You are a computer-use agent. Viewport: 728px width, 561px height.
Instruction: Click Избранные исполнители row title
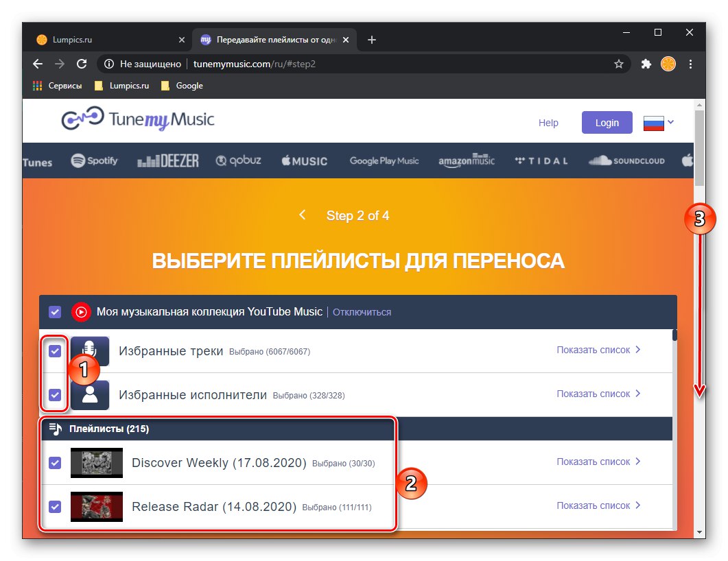pyautogui.click(x=193, y=395)
